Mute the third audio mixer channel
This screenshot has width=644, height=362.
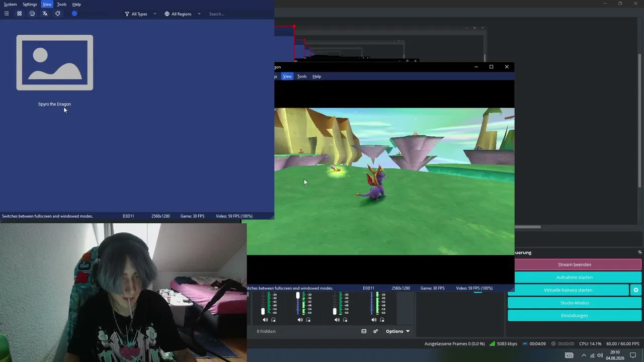click(337, 320)
